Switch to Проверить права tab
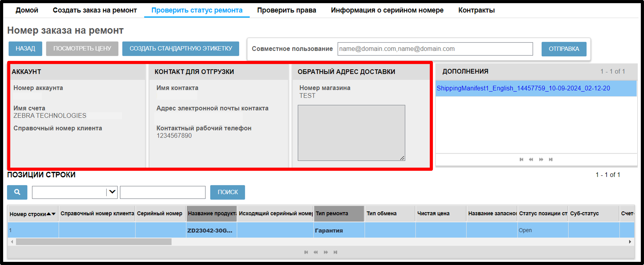The width and height of the screenshot is (644, 265). (286, 10)
